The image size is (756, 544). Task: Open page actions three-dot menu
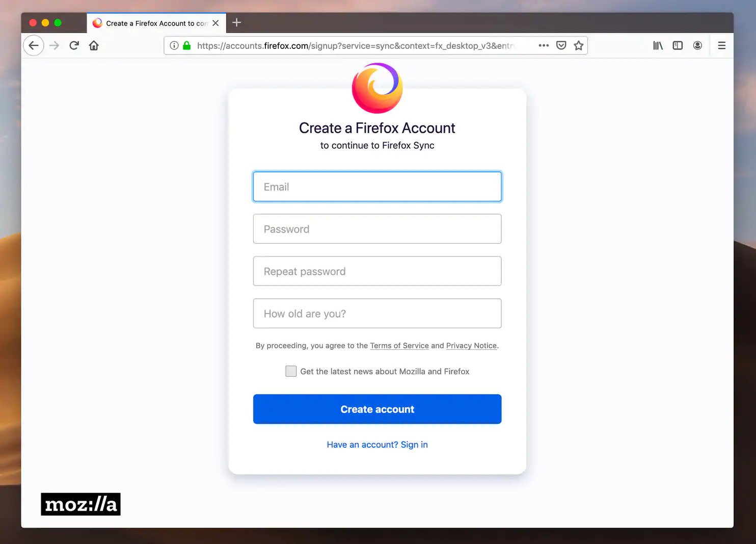(x=544, y=45)
